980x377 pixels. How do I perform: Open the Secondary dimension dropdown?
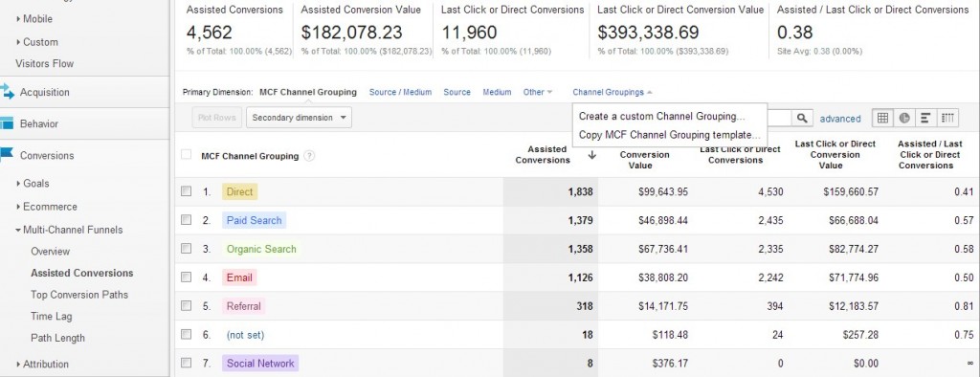[x=299, y=118]
